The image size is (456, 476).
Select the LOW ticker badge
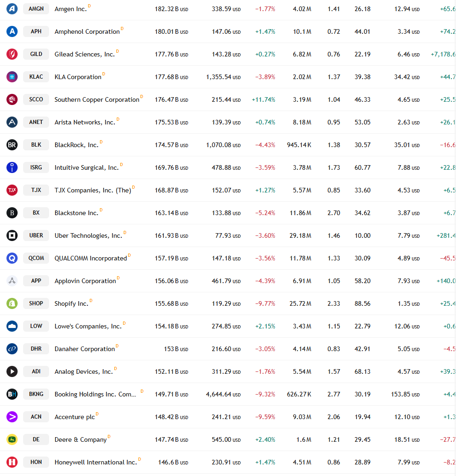click(36, 326)
